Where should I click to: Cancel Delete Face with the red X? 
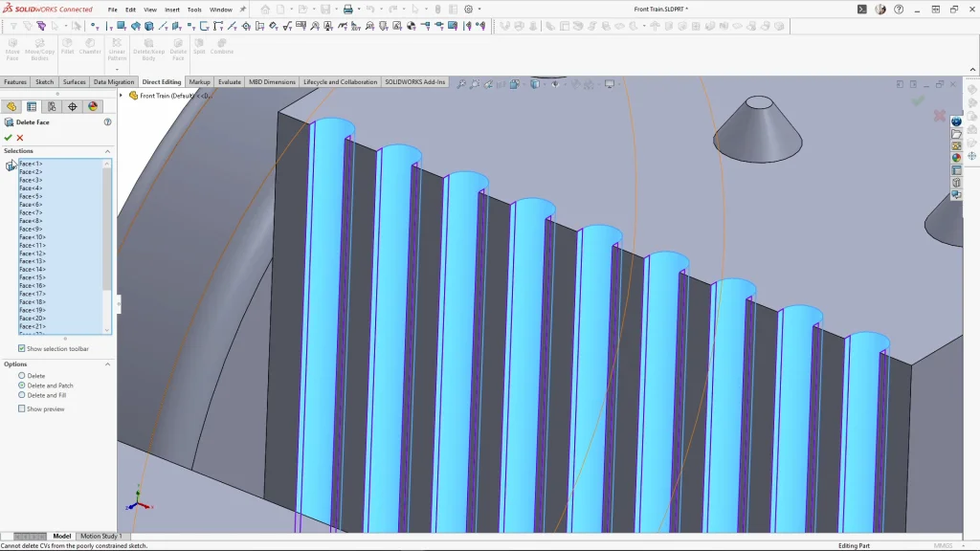coord(20,138)
